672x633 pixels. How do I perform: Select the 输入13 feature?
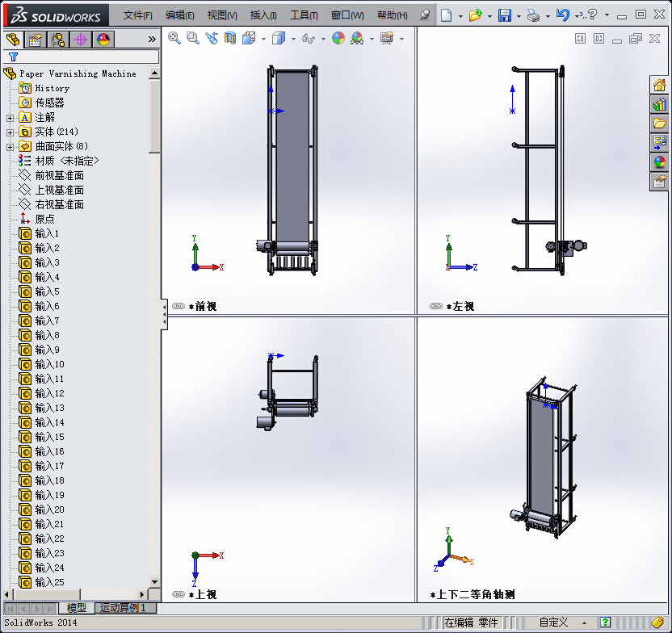pyautogui.click(x=49, y=408)
